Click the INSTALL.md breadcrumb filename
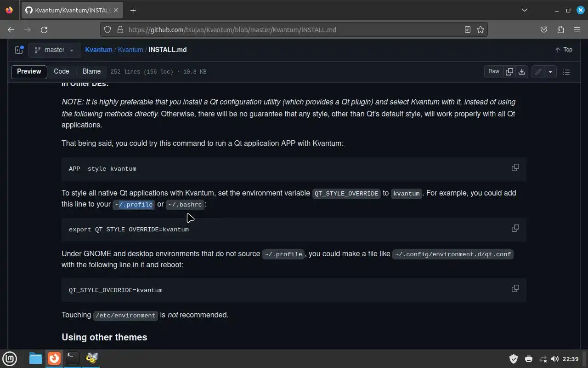The width and height of the screenshot is (588, 368). [x=168, y=50]
